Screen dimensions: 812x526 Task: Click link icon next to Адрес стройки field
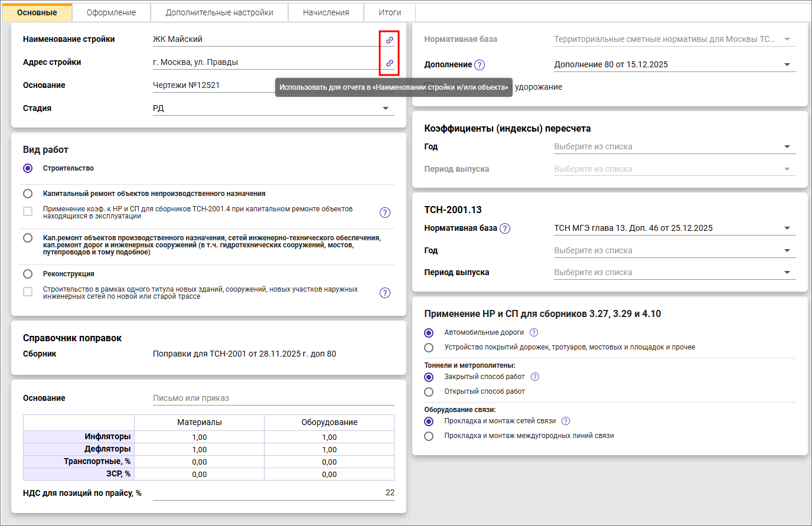pos(390,63)
